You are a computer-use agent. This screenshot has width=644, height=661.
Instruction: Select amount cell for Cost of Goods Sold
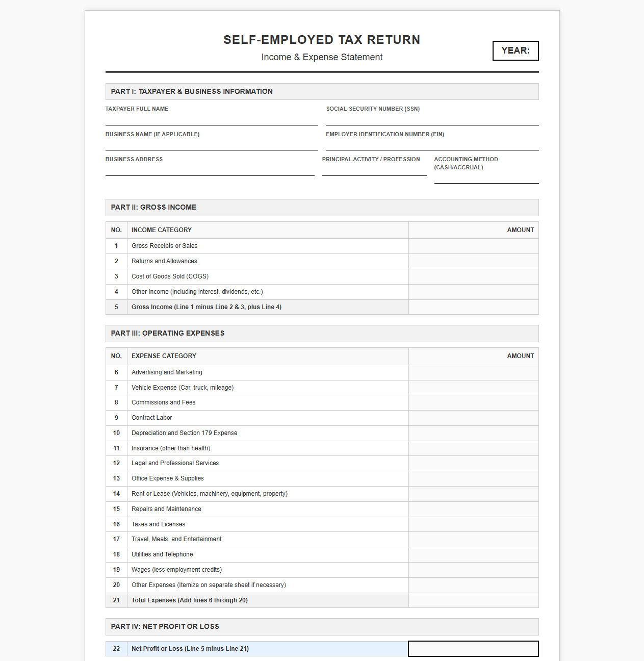(474, 276)
